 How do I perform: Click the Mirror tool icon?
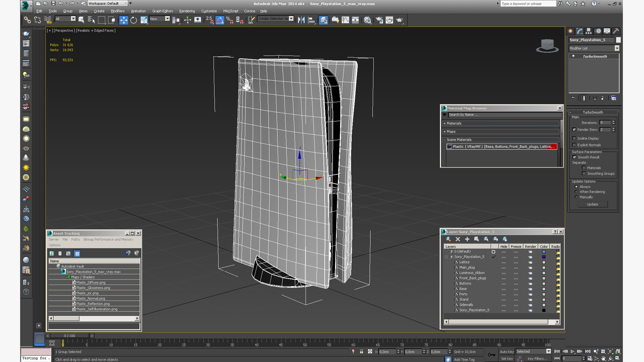click(x=301, y=20)
